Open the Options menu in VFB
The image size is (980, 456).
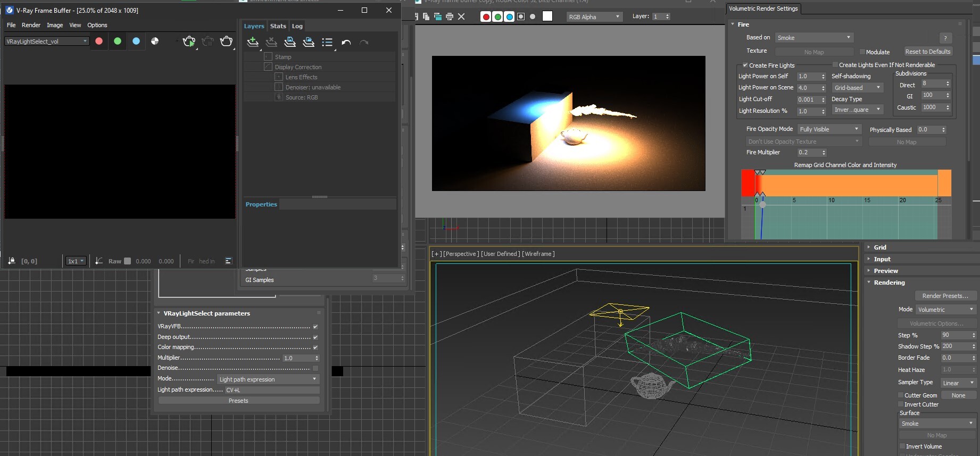point(97,25)
